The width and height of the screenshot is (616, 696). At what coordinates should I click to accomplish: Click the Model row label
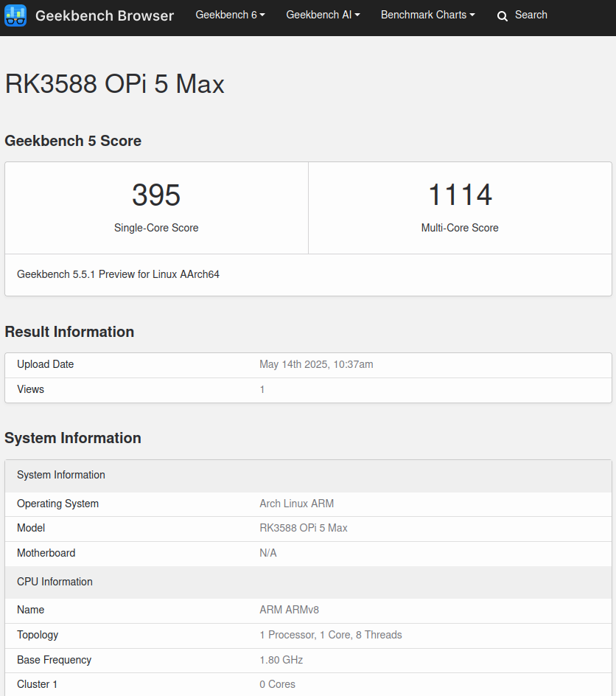(31, 528)
